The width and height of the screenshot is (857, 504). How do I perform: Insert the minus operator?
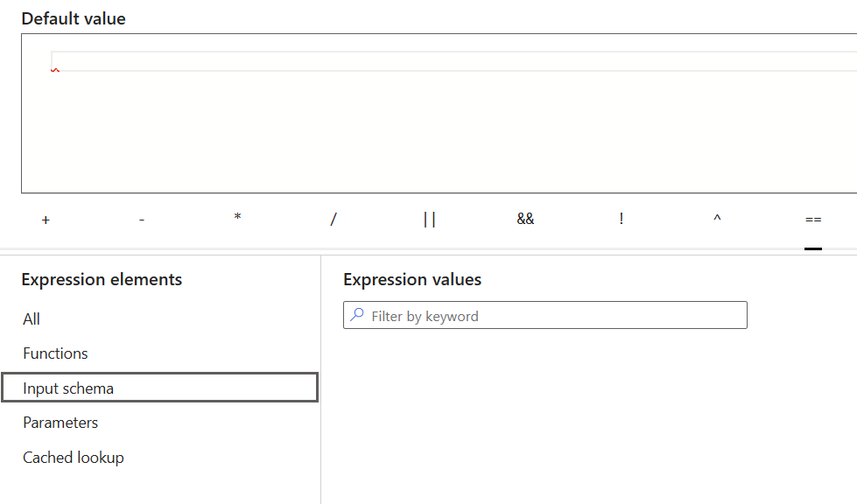click(142, 220)
